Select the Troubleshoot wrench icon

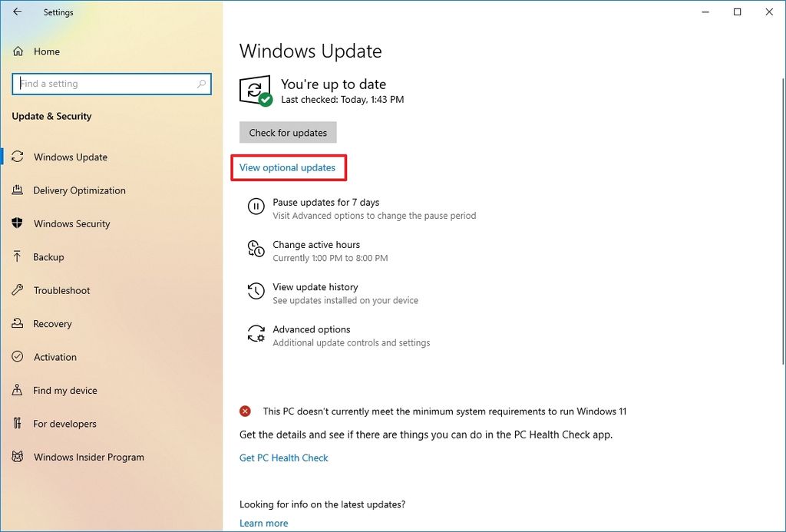click(x=18, y=290)
